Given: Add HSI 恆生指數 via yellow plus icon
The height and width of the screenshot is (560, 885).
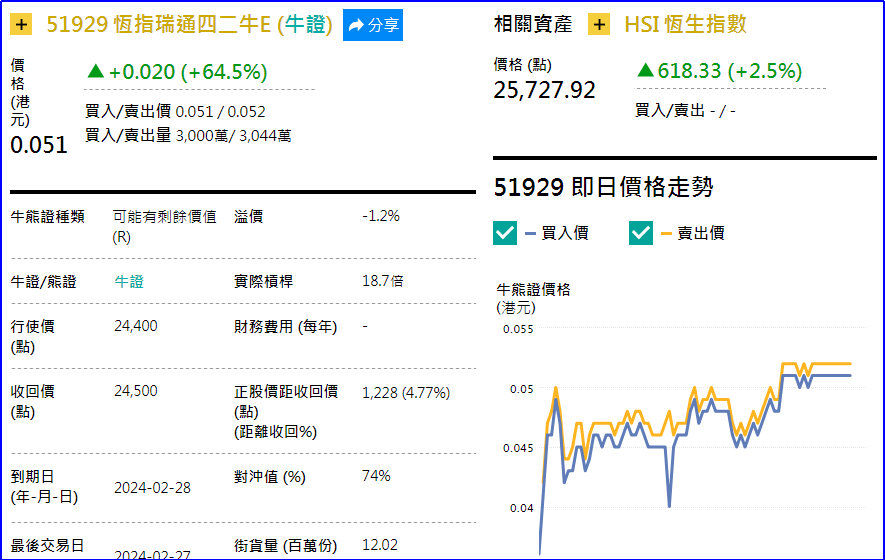Looking at the screenshot, I should click(599, 24).
